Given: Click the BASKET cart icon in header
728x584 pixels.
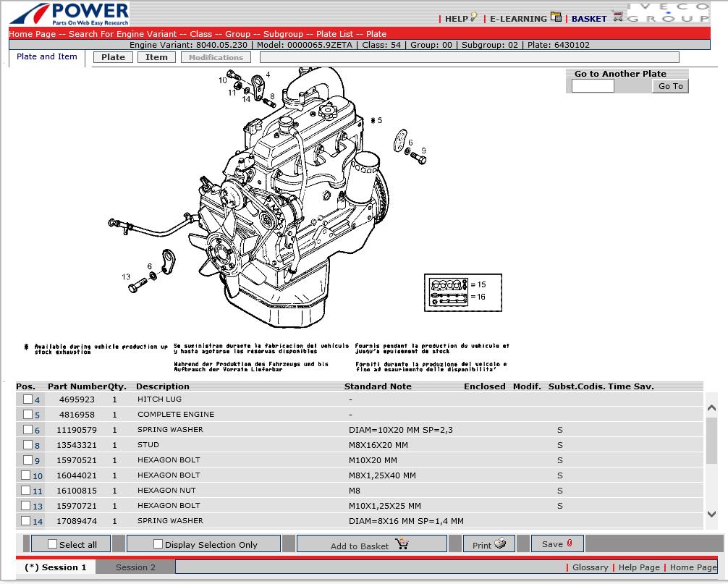Looking at the screenshot, I should click(617, 16).
